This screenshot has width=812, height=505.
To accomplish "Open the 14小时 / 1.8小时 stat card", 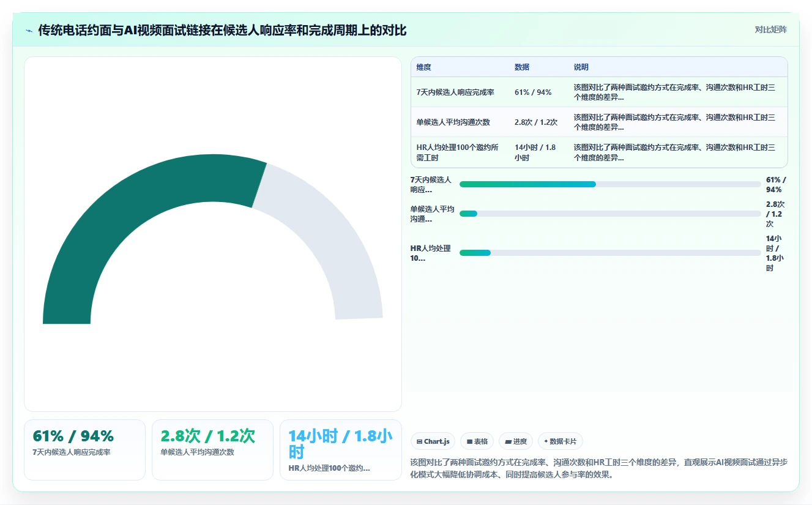I will [340, 450].
